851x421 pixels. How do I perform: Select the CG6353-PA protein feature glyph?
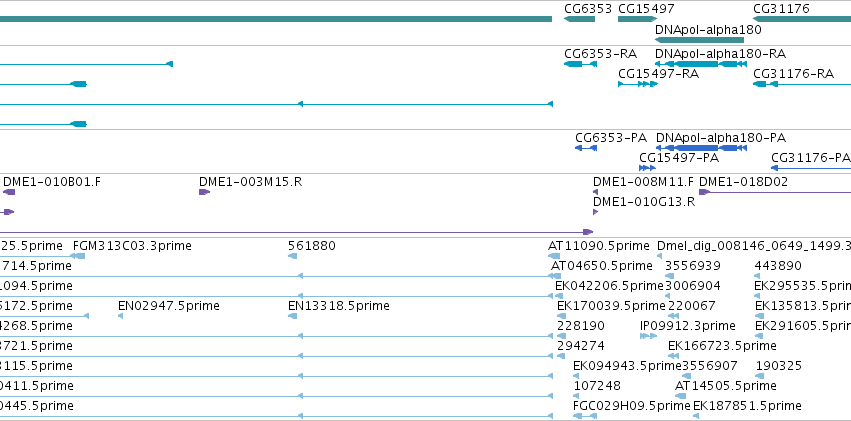click(x=586, y=148)
